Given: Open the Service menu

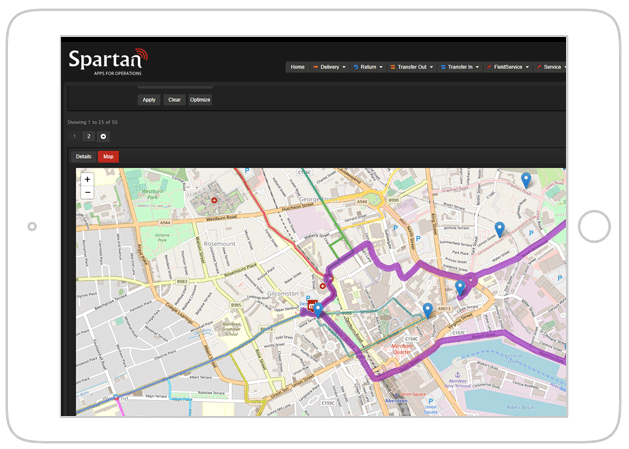Looking at the screenshot, I should [551, 67].
